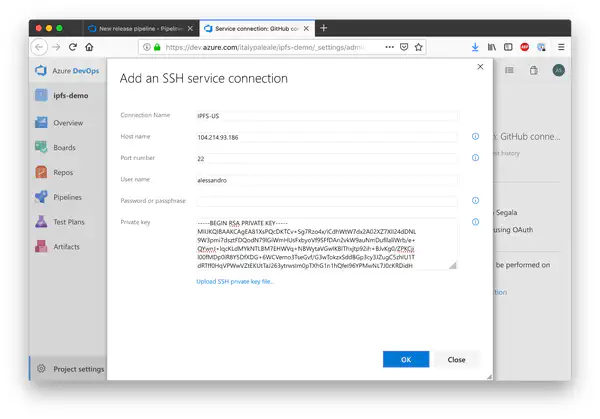This screenshot has width=600, height=419.
Task: Open Upload SSH private key file link
Action: [236, 281]
